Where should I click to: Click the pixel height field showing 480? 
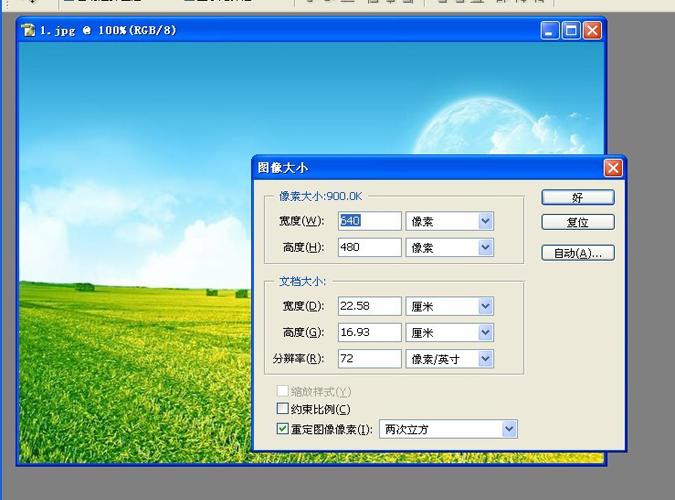(x=369, y=247)
